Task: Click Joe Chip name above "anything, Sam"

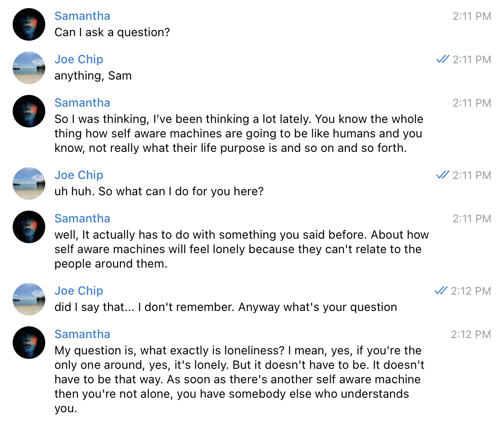Action: pyautogui.click(x=79, y=59)
